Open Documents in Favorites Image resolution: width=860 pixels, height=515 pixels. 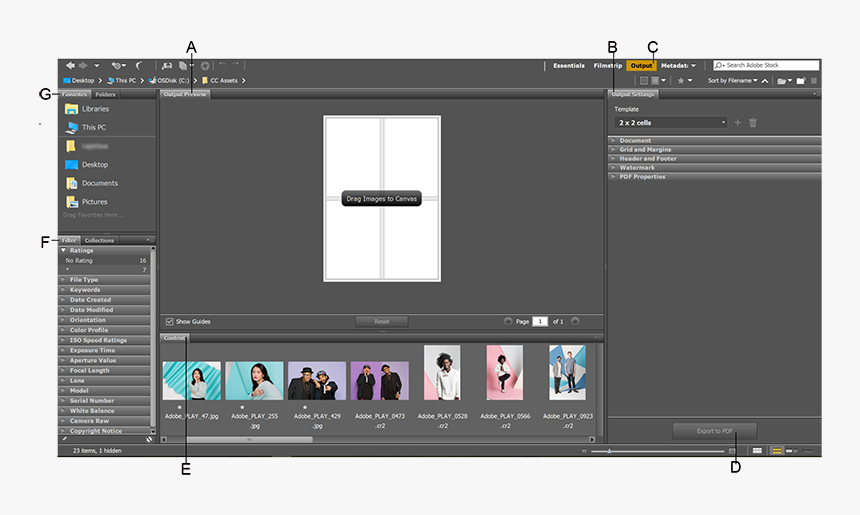92,183
